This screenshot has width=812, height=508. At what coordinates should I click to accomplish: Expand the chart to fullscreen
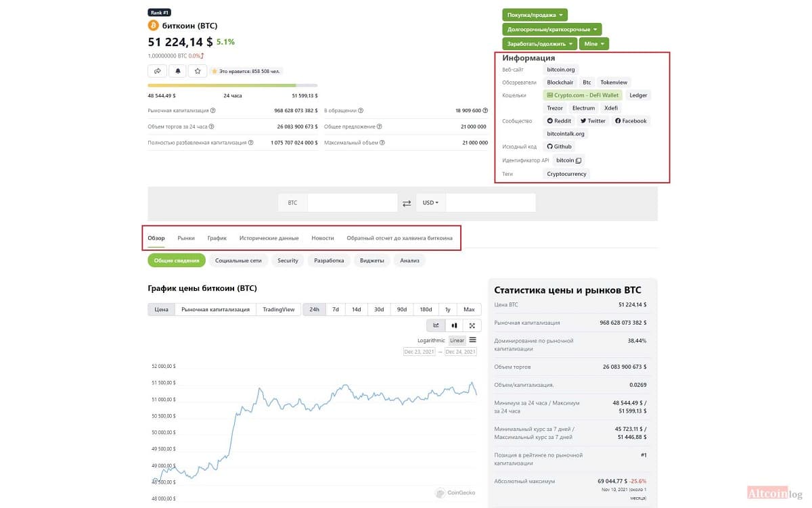[x=472, y=325]
